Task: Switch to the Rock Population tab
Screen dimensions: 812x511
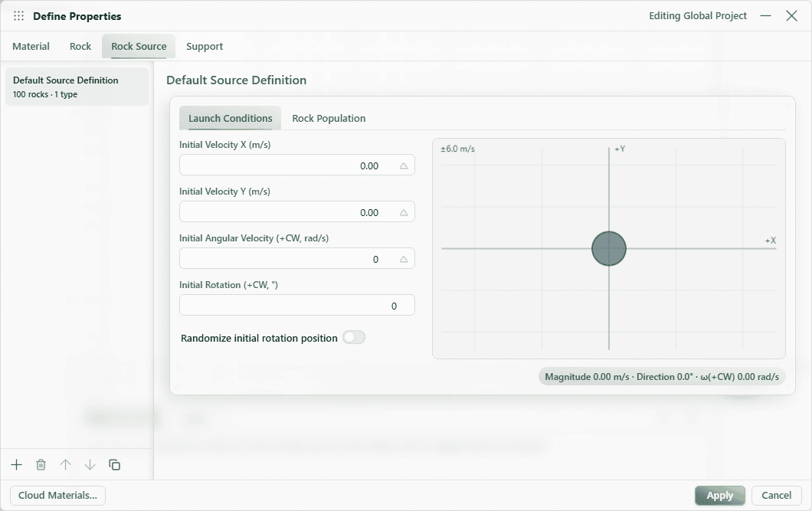Action: point(329,118)
